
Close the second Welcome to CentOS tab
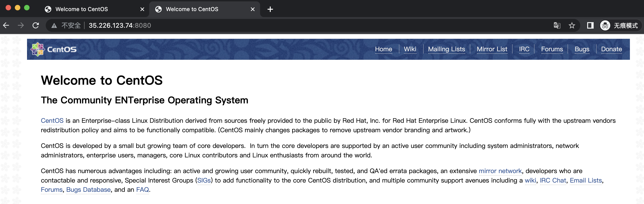click(x=252, y=9)
